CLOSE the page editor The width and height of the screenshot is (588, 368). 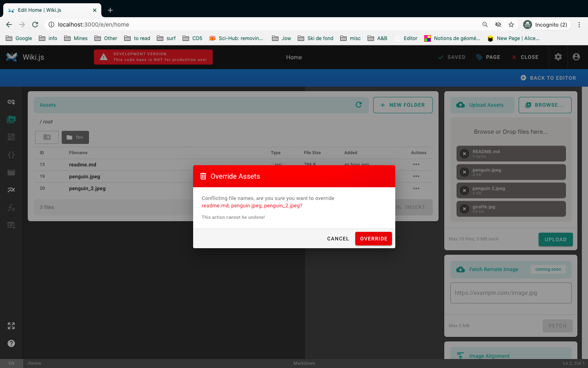coord(525,57)
